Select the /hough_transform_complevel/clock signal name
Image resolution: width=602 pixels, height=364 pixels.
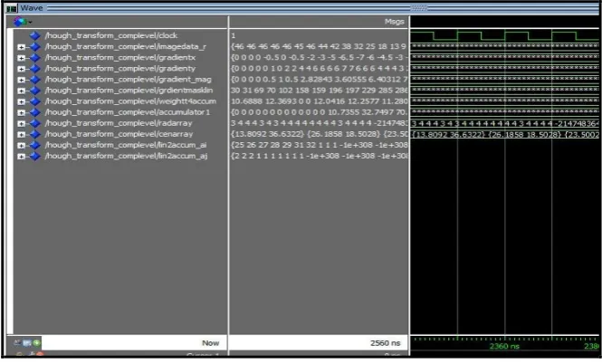(x=111, y=35)
